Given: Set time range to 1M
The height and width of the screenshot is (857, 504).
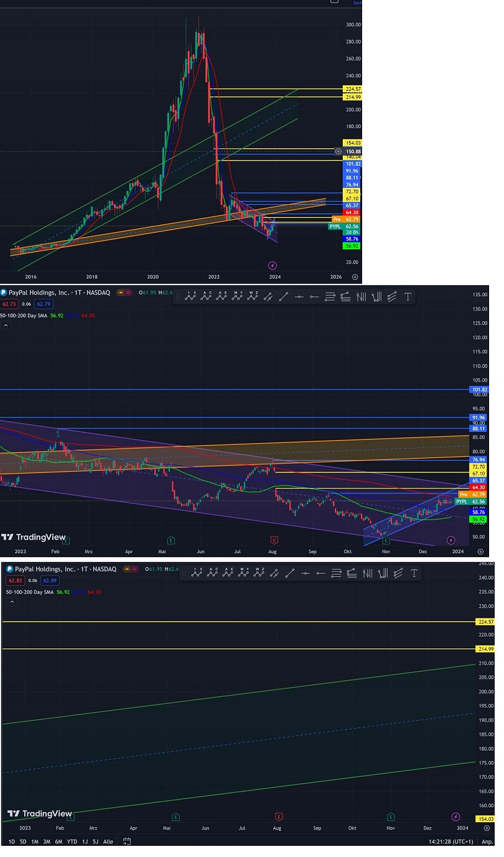Looking at the screenshot, I should 35,841.
